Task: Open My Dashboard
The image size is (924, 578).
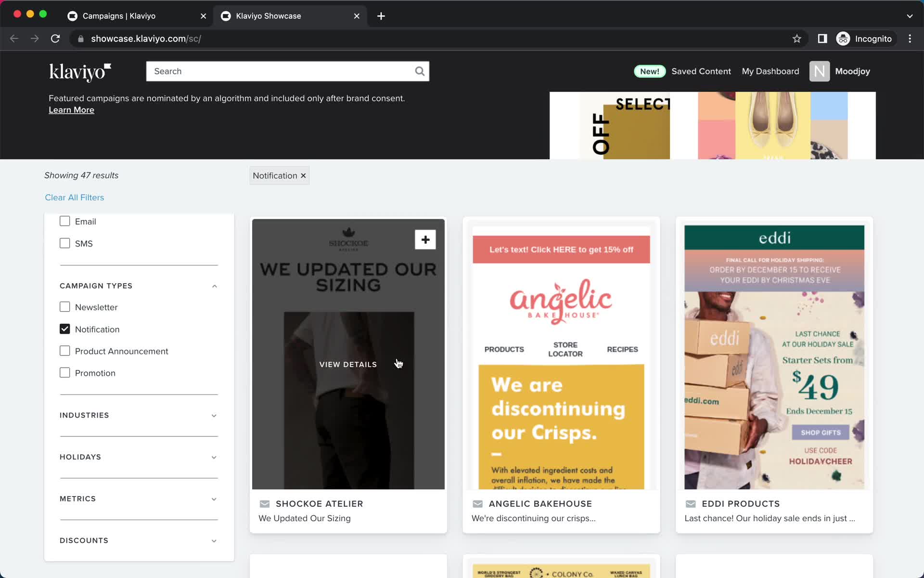Action: click(x=770, y=71)
